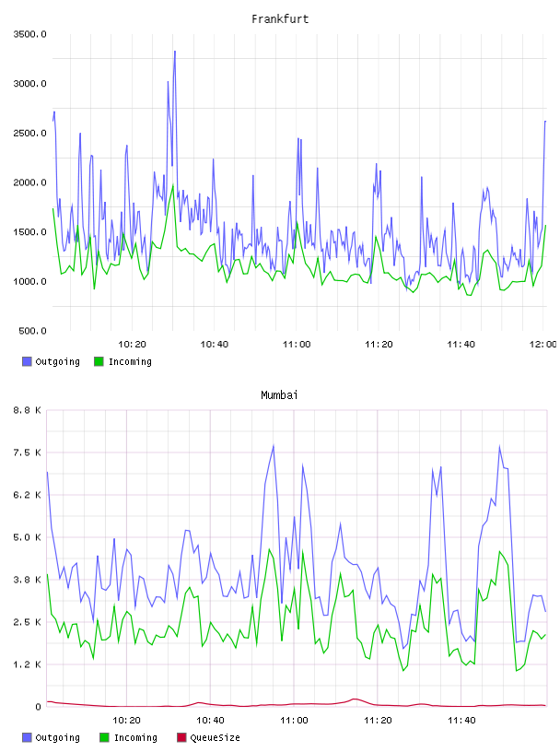Image resolution: width=560 pixels, height=752 pixels.
Task: Select the Frankfurt chart title
Action: click(x=280, y=19)
